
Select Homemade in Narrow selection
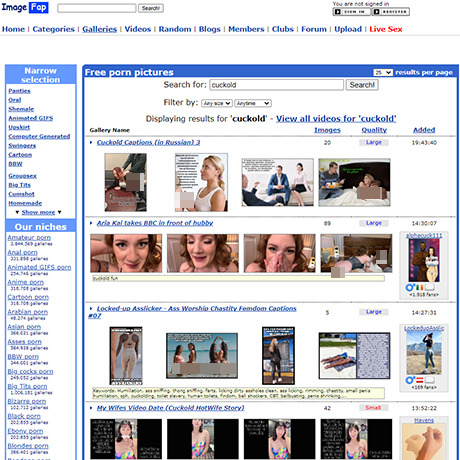[25, 203]
